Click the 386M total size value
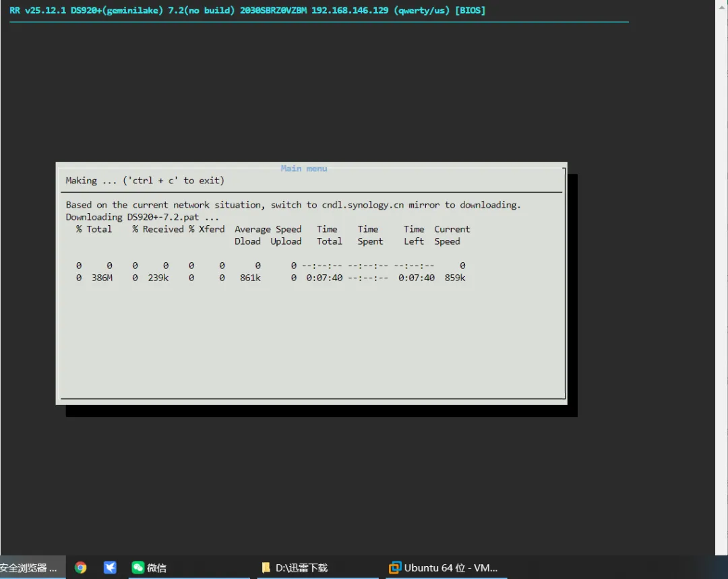The height and width of the screenshot is (579, 728). 102,278
